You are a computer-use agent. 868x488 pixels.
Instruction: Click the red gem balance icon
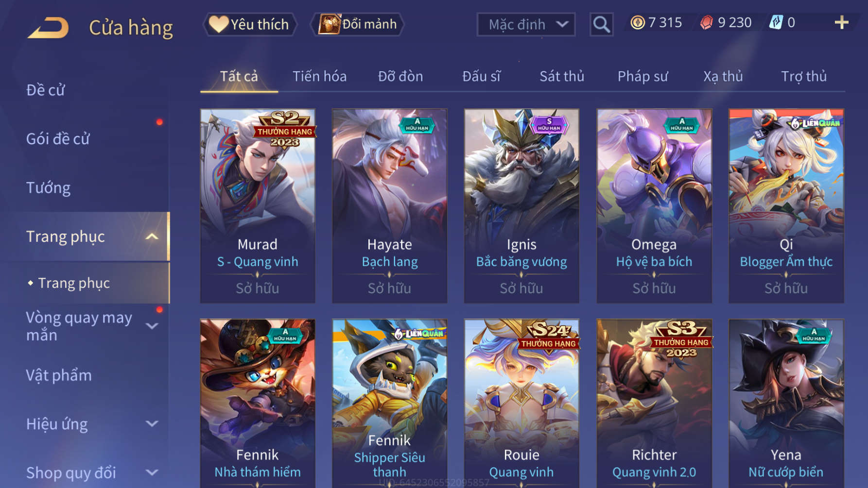(x=707, y=22)
